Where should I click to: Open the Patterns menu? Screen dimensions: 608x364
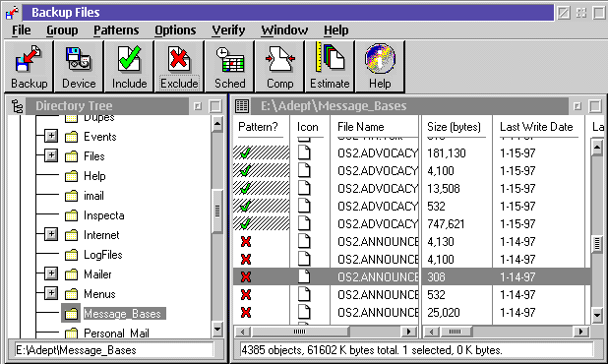(x=116, y=30)
